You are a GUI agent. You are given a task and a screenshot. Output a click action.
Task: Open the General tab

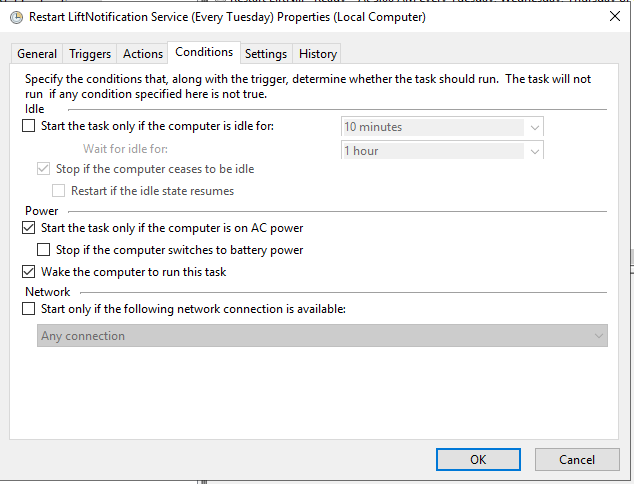coord(37,54)
